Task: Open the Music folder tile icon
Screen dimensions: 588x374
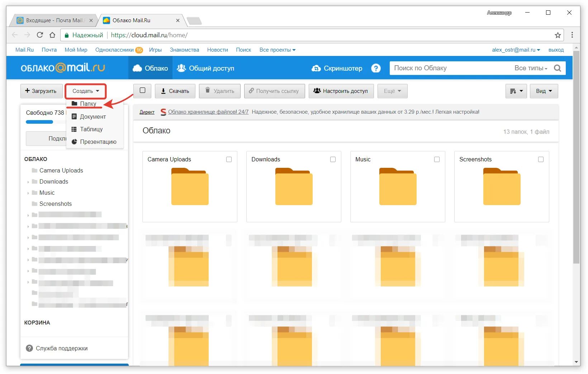Action: point(398,187)
